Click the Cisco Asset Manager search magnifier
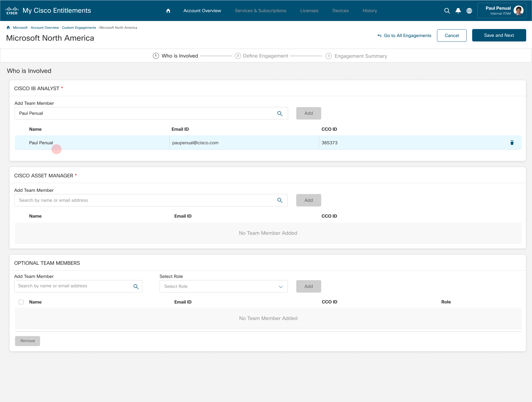532x402 pixels. [x=280, y=200]
